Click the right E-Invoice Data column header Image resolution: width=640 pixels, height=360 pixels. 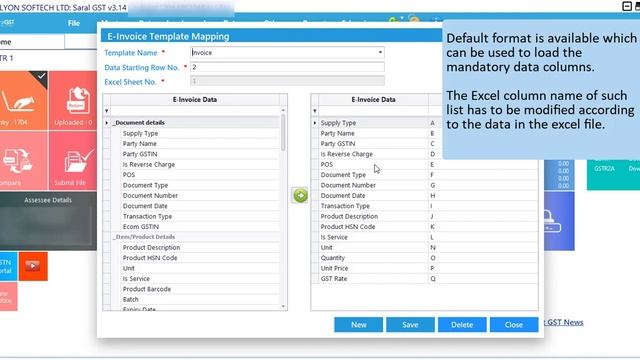click(x=373, y=100)
